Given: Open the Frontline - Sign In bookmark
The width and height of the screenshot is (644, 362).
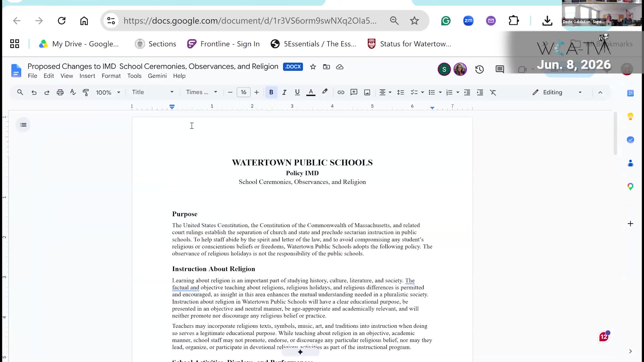Looking at the screenshot, I should pyautogui.click(x=223, y=44).
